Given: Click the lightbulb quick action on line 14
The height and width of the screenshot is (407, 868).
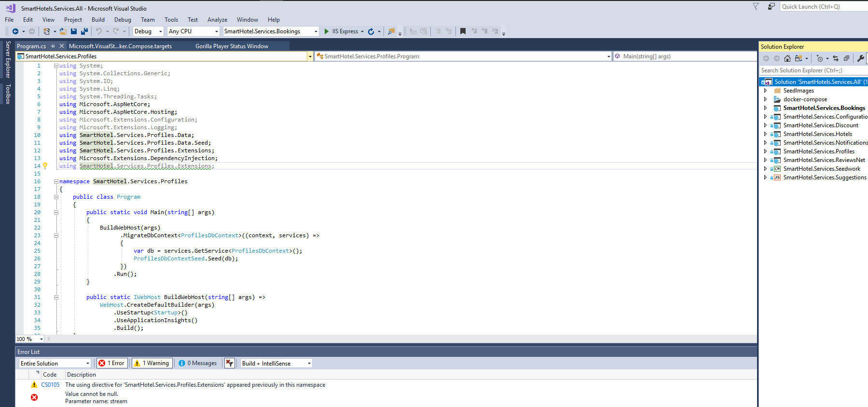Looking at the screenshot, I should pyautogui.click(x=45, y=165).
